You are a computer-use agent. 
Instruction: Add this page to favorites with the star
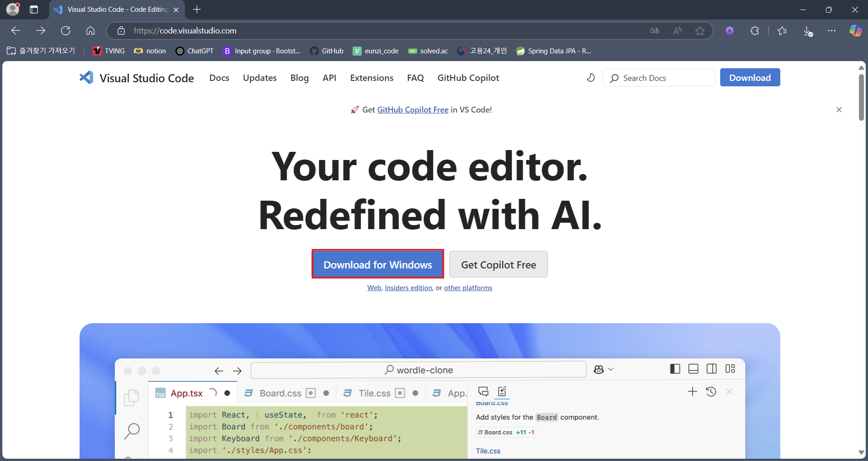(x=700, y=31)
